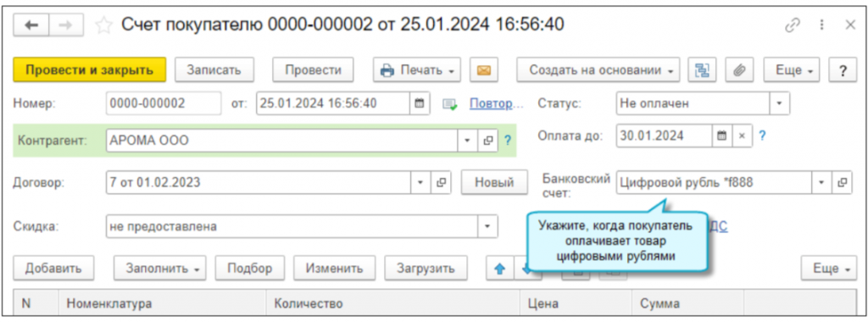Move table row up with blue arrow
Screen dimensions: 868x322
(x=500, y=269)
